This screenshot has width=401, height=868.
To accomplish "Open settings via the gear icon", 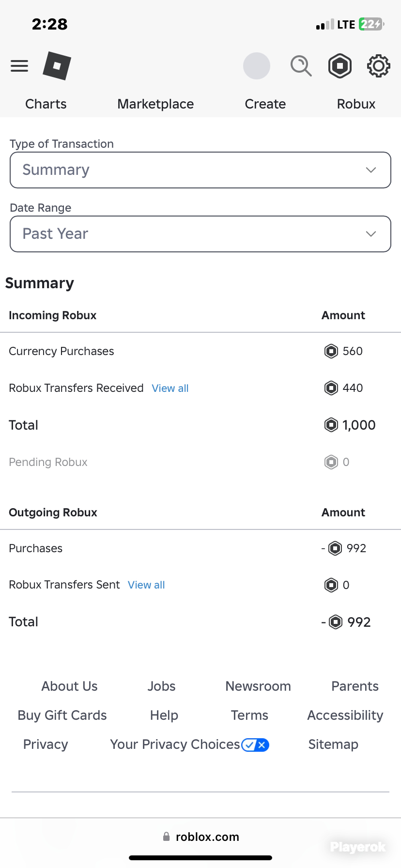I will 378,66.
